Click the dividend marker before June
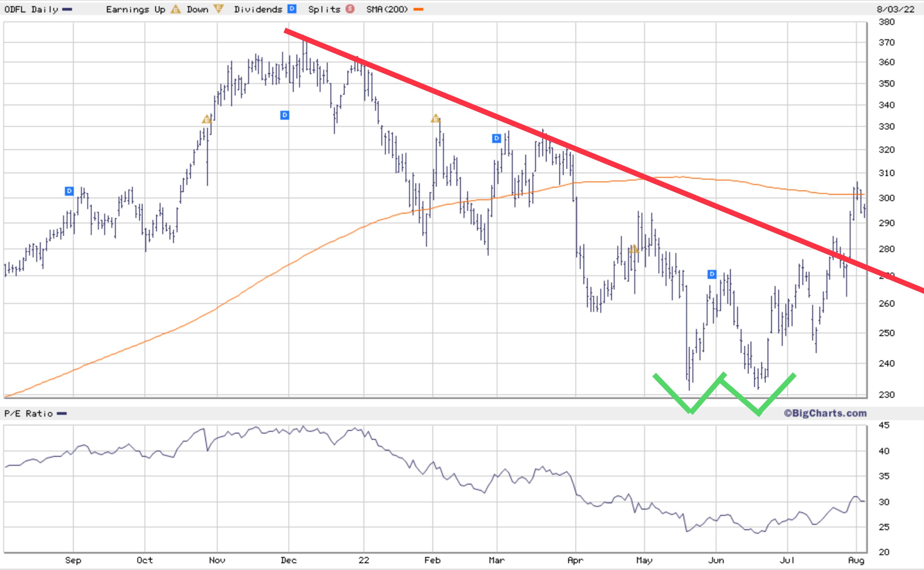 coord(712,274)
